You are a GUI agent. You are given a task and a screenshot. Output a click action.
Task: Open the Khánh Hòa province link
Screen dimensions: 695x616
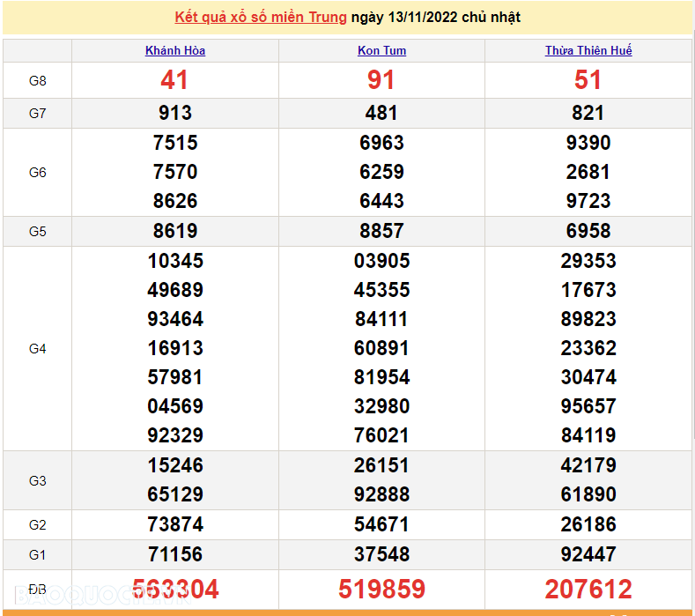point(175,50)
